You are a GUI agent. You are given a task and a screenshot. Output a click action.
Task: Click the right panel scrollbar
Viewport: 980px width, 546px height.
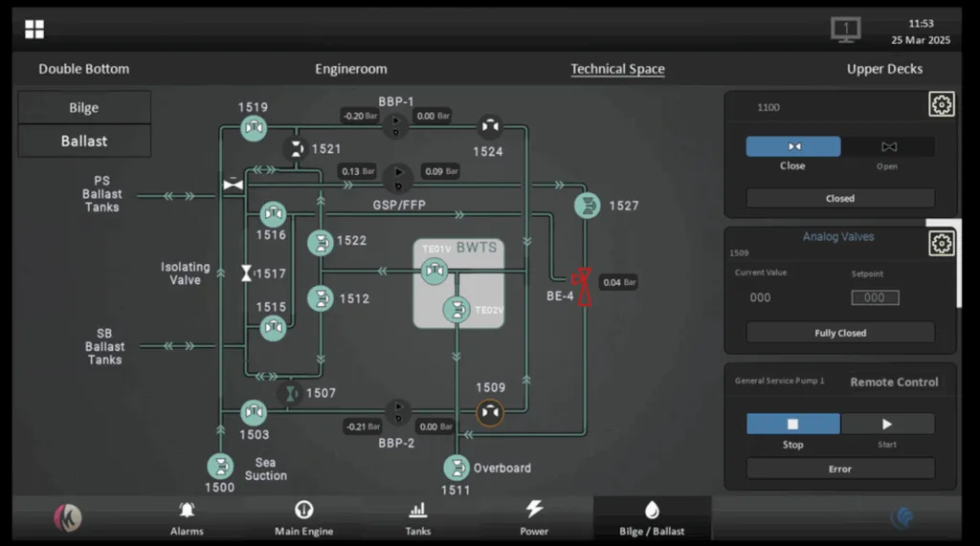(x=959, y=264)
